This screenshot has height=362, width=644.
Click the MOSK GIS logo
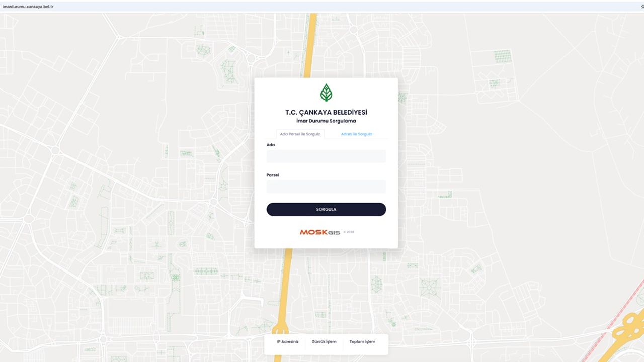pos(320,232)
